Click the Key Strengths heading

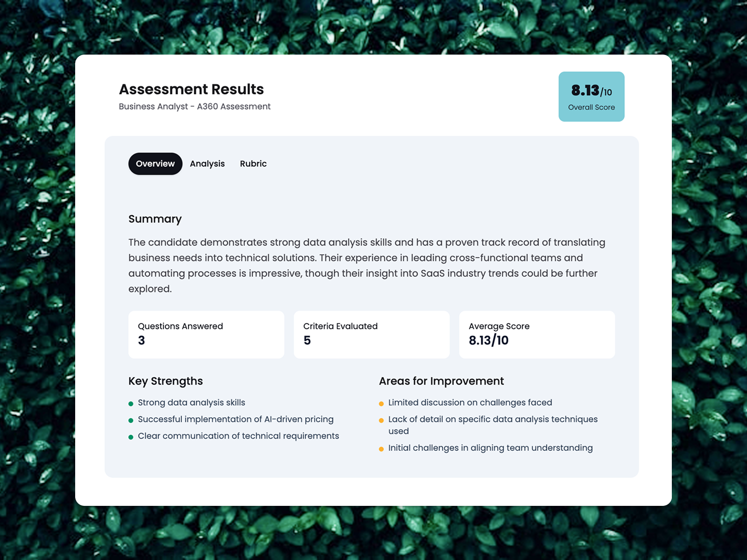pos(166,381)
